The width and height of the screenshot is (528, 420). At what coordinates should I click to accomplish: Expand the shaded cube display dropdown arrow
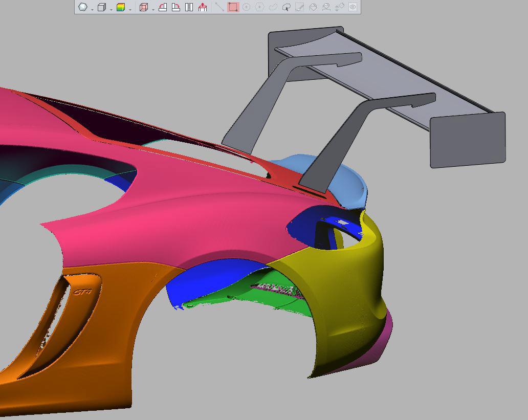[111, 10]
